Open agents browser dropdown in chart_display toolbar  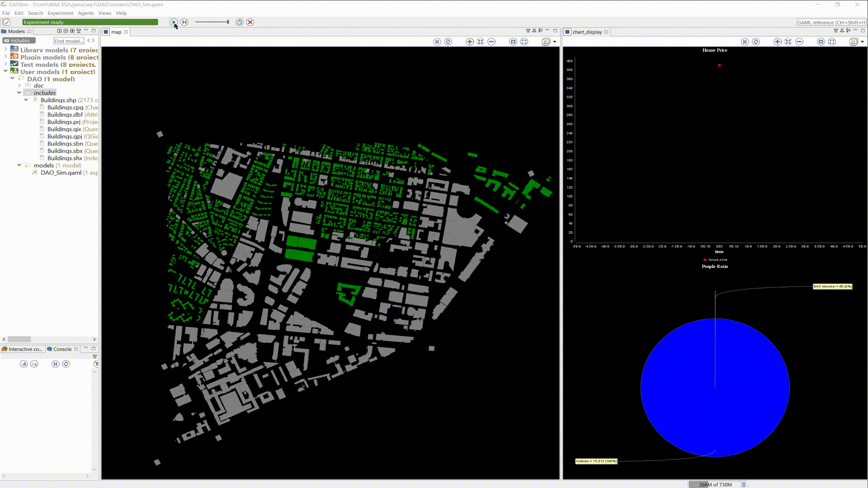coord(863,42)
